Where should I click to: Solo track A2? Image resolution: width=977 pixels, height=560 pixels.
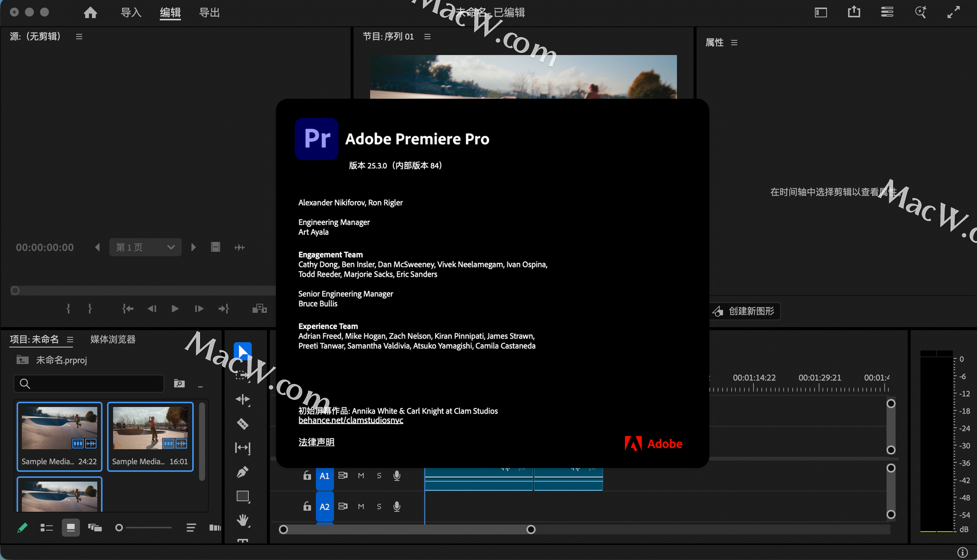pos(379,507)
